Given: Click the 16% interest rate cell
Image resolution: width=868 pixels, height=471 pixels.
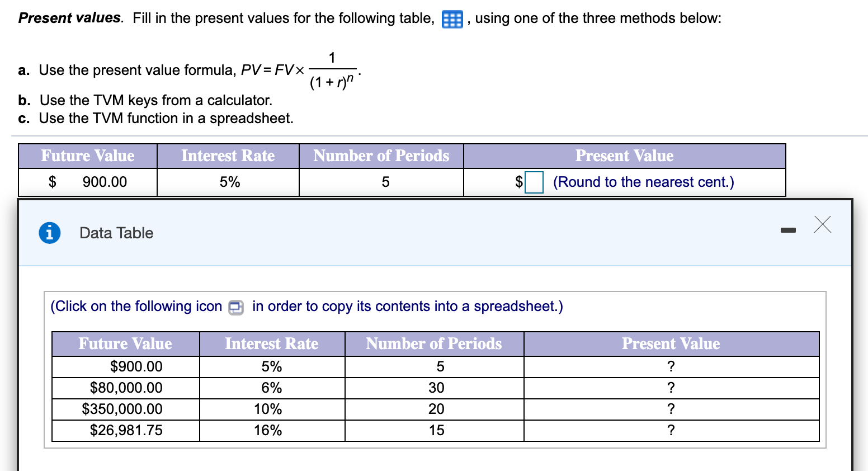Looking at the screenshot, I should click(272, 430).
